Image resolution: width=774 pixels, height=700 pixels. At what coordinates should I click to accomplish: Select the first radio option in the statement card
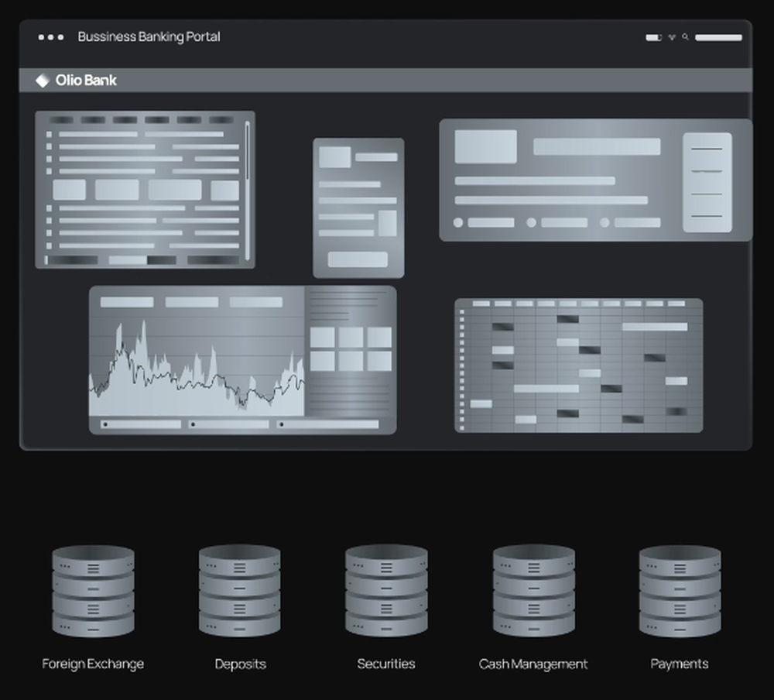coord(458,222)
